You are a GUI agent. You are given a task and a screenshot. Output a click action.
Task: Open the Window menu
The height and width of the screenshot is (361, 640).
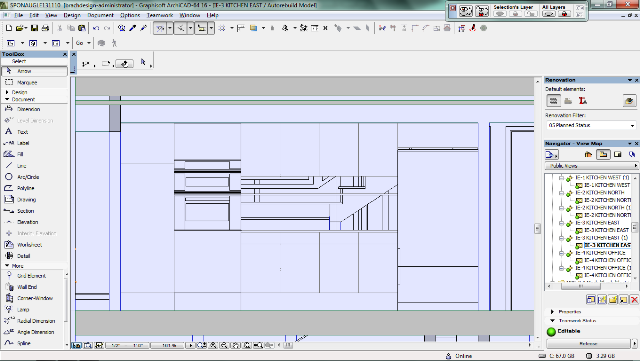pyautogui.click(x=190, y=15)
